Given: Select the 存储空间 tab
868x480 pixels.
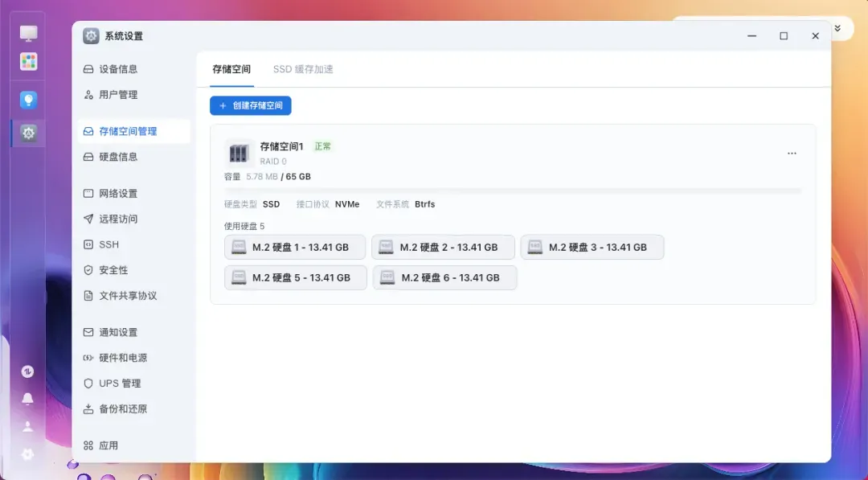Looking at the screenshot, I should (231, 70).
